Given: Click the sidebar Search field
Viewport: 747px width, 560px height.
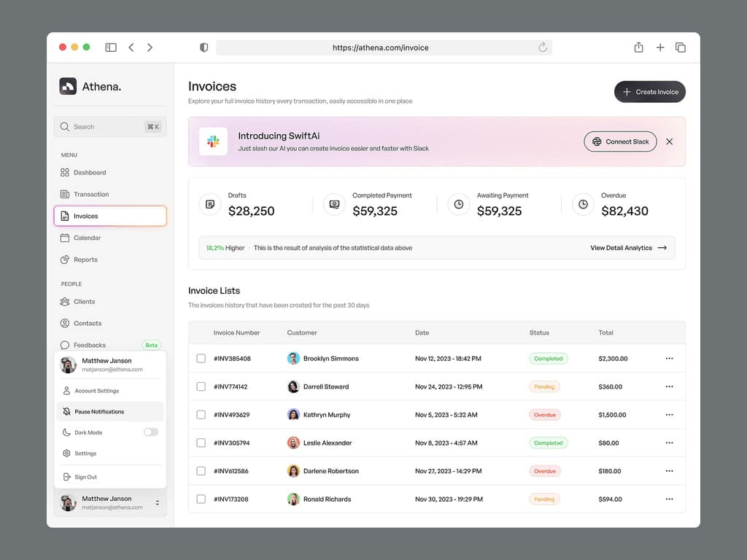Looking at the screenshot, I should (110, 127).
